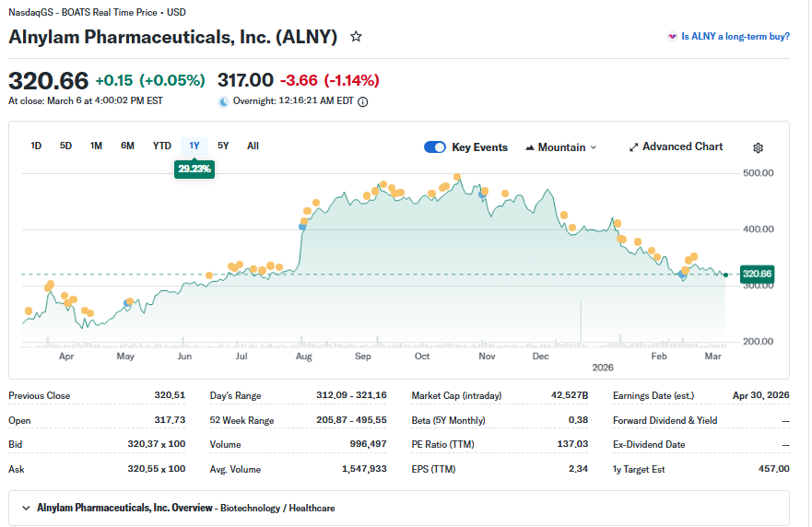This screenshot has width=812, height=527.
Task: Select the 1M time range
Action: 96,146
